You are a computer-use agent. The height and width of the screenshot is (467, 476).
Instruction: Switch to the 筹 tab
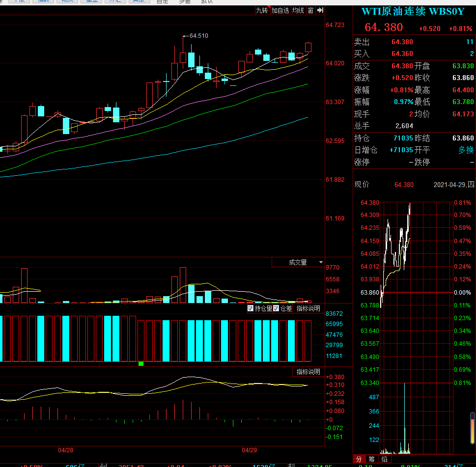371,459
